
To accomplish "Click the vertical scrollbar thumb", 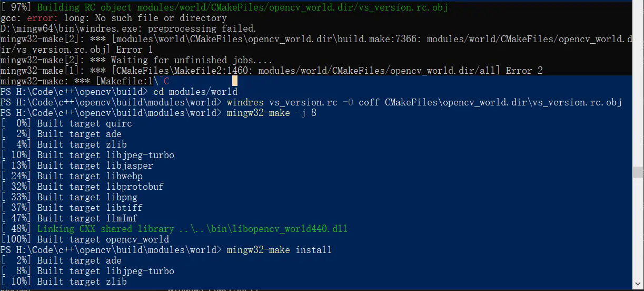I will click(638, 173).
